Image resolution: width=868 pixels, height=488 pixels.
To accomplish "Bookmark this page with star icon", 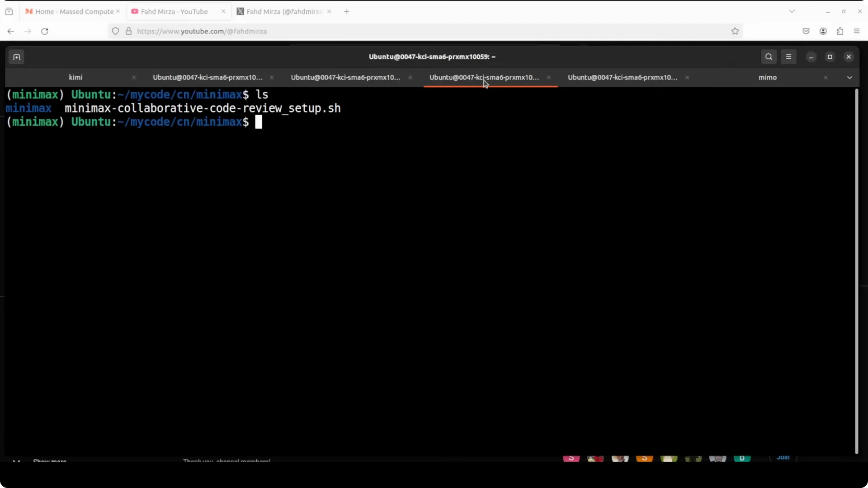I will (735, 31).
